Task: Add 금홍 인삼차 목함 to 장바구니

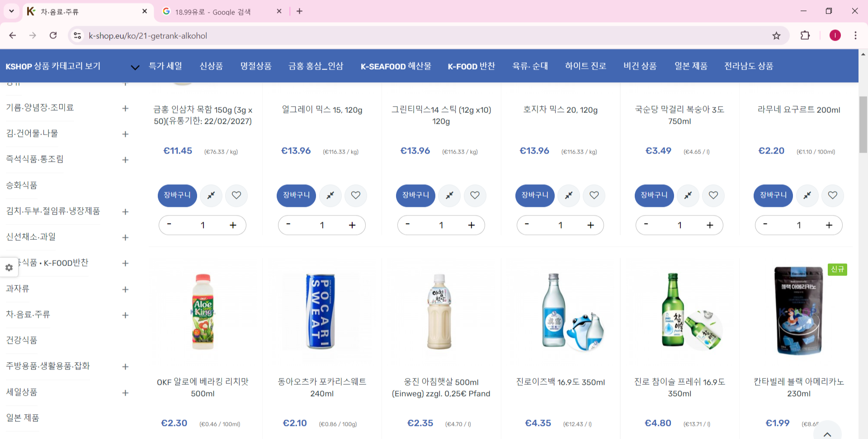Action: (x=177, y=196)
